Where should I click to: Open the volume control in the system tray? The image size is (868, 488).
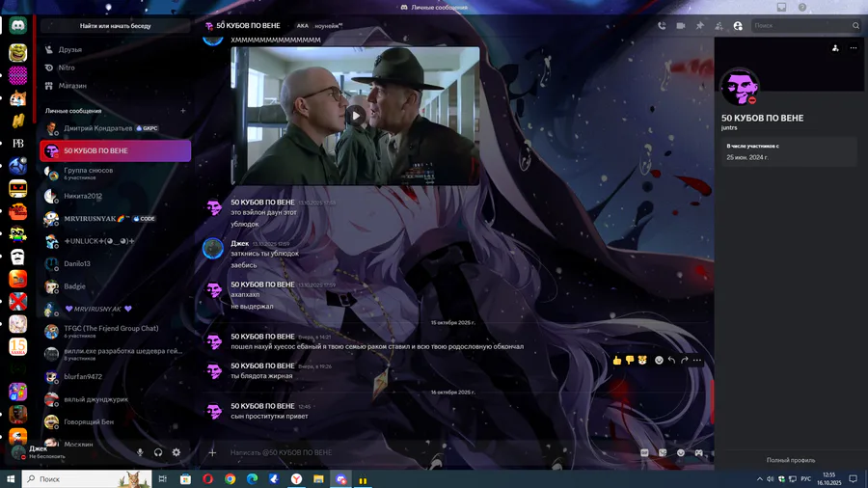[770, 479]
